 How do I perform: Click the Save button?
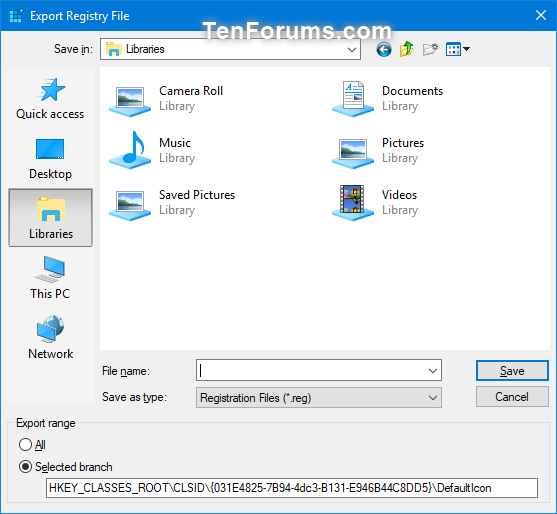512,370
